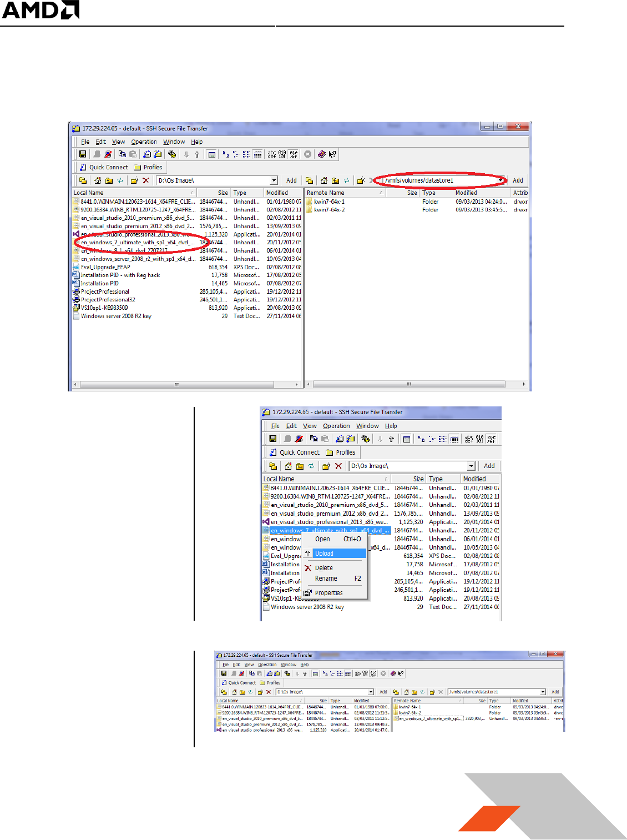Click Quick Connect in top window
The image size is (627, 840).
coord(104,167)
